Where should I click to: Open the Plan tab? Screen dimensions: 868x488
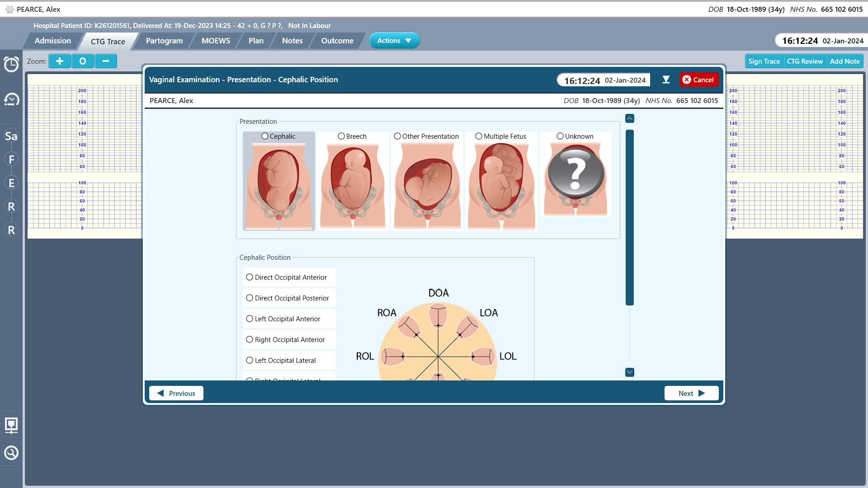coord(256,41)
